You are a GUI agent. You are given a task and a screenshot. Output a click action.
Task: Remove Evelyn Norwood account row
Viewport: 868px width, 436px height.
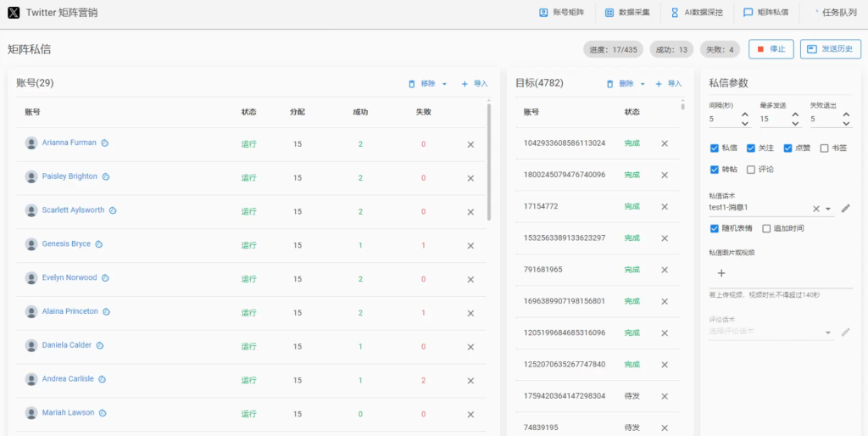(x=470, y=279)
